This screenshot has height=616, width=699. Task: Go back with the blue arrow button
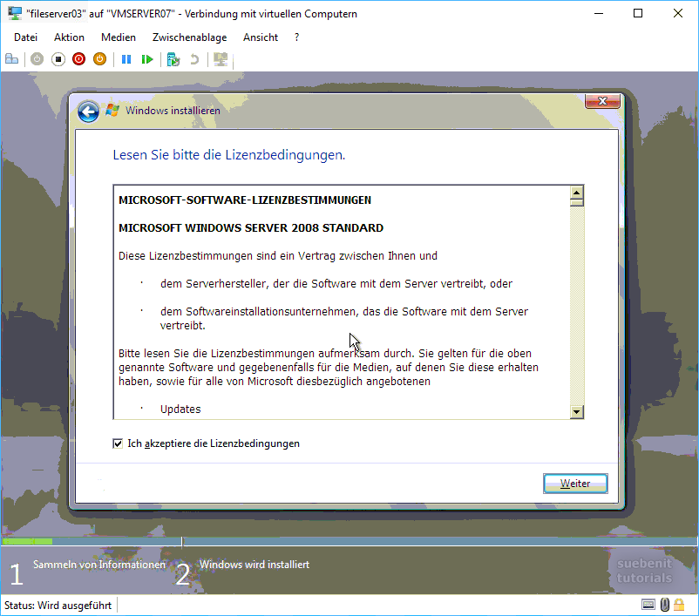(x=88, y=112)
